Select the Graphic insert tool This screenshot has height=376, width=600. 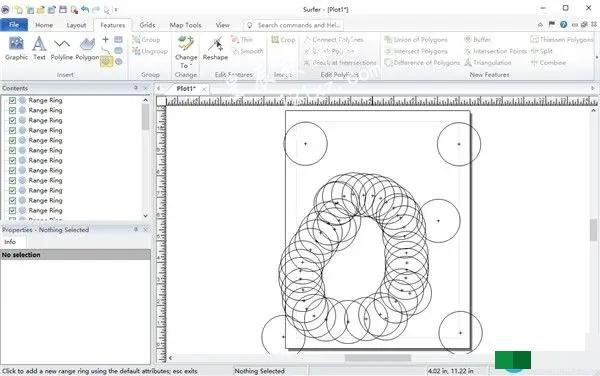[16, 48]
